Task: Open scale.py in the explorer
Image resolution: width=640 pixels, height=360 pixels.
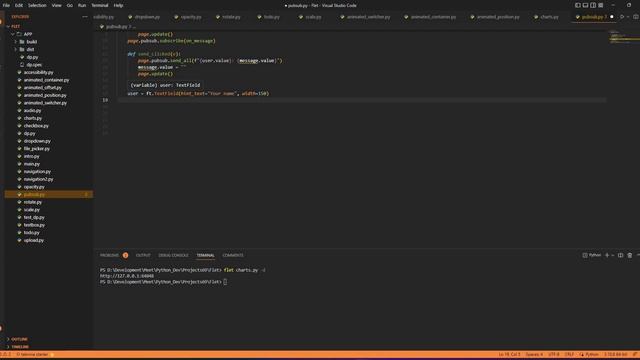Action: click(x=31, y=210)
